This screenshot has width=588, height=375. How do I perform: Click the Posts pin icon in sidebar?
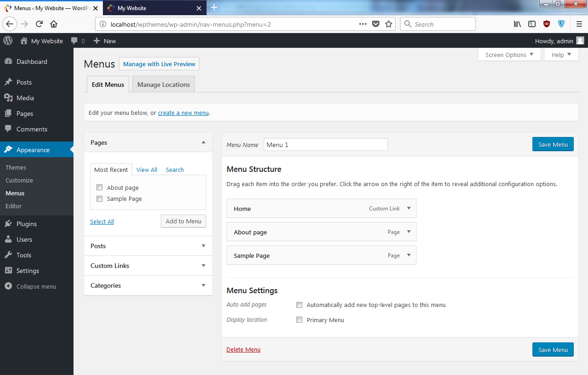coord(8,82)
